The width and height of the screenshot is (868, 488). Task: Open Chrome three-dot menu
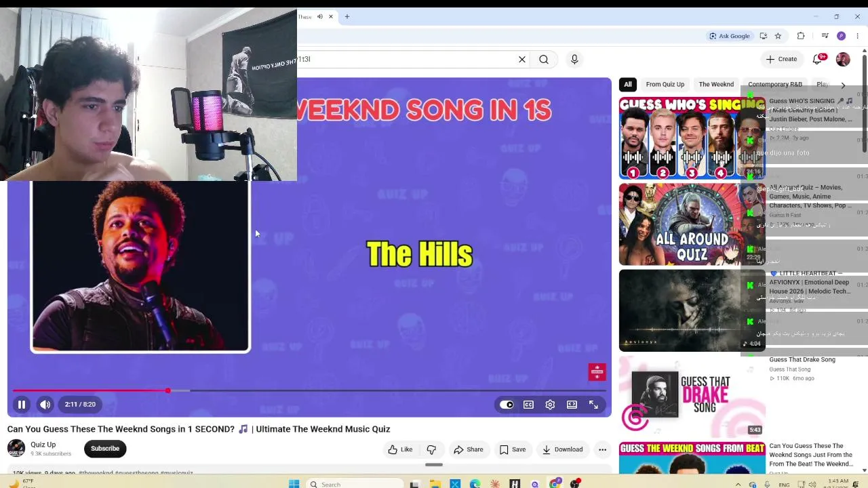[x=857, y=36]
